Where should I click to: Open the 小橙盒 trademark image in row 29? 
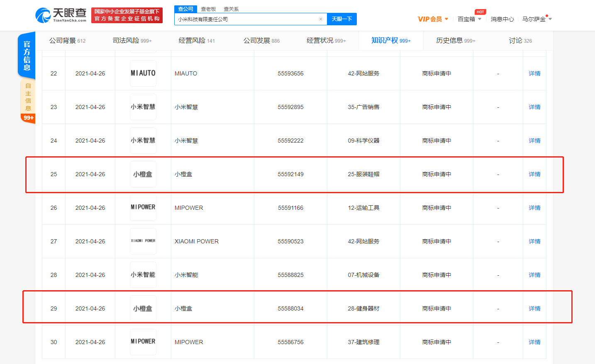click(x=143, y=308)
